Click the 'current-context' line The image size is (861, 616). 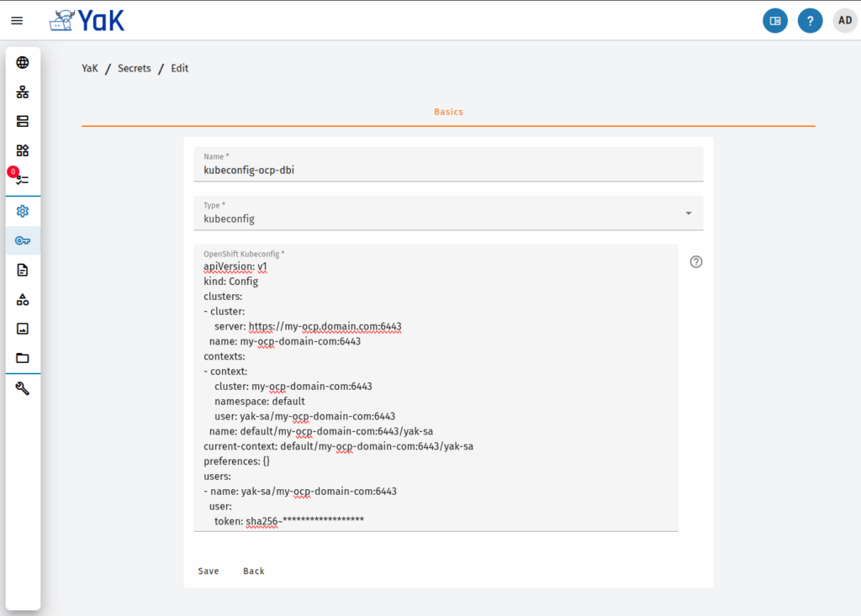pyautogui.click(x=338, y=446)
